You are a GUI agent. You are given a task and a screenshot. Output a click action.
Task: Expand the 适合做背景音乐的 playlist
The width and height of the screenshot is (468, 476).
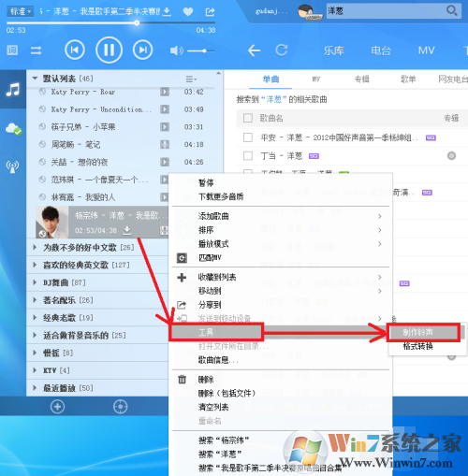(x=35, y=335)
